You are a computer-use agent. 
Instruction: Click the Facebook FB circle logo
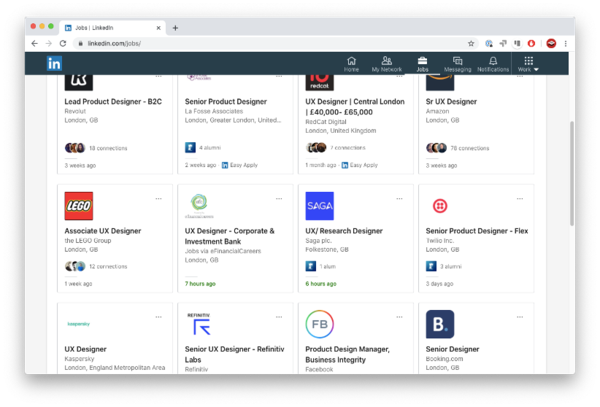320,324
